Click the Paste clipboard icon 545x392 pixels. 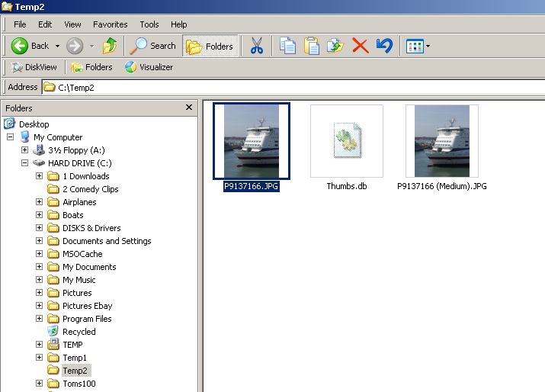pyautogui.click(x=312, y=46)
